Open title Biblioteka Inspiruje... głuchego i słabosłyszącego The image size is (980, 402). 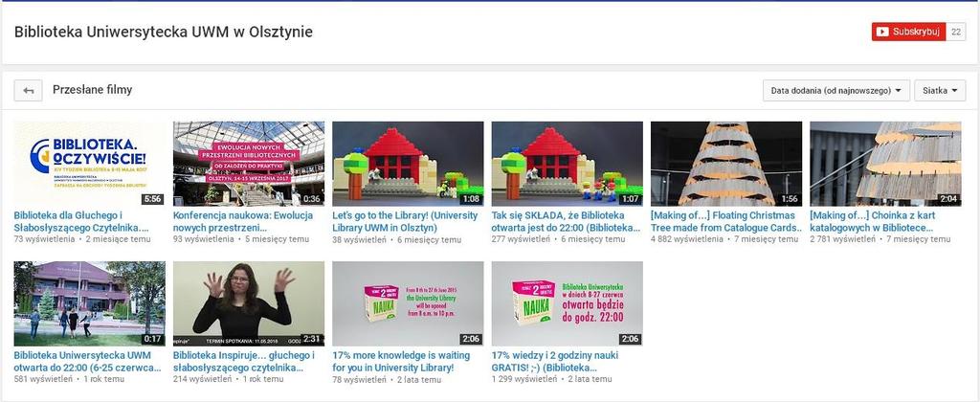tap(244, 362)
